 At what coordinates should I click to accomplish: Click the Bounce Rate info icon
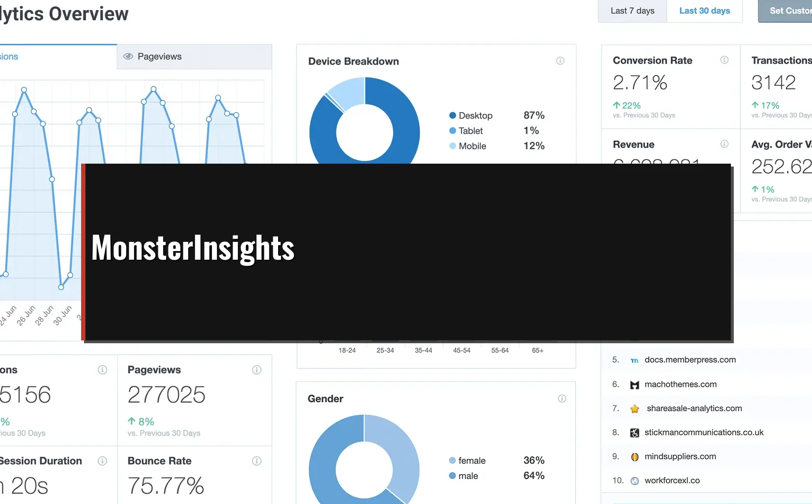click(257, 461)
